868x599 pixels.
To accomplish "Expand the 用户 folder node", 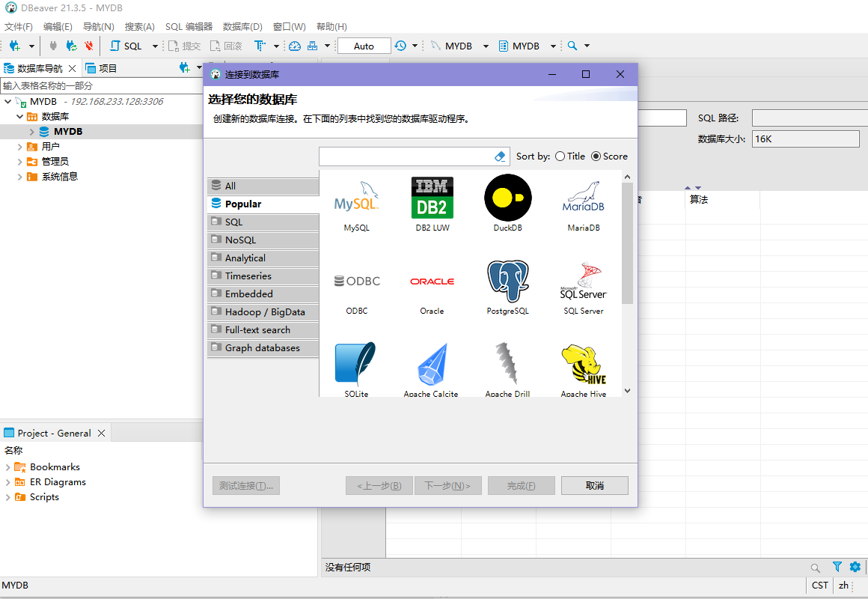I will pyautogui.click(x=20, y=146).
